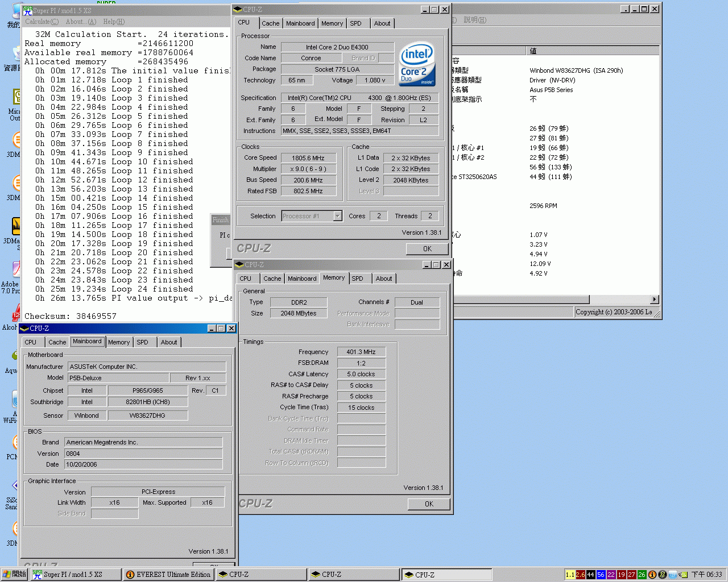Open EVEREST orange info tray icon
This screenshot has width=728, height=582.
(652, 575)
